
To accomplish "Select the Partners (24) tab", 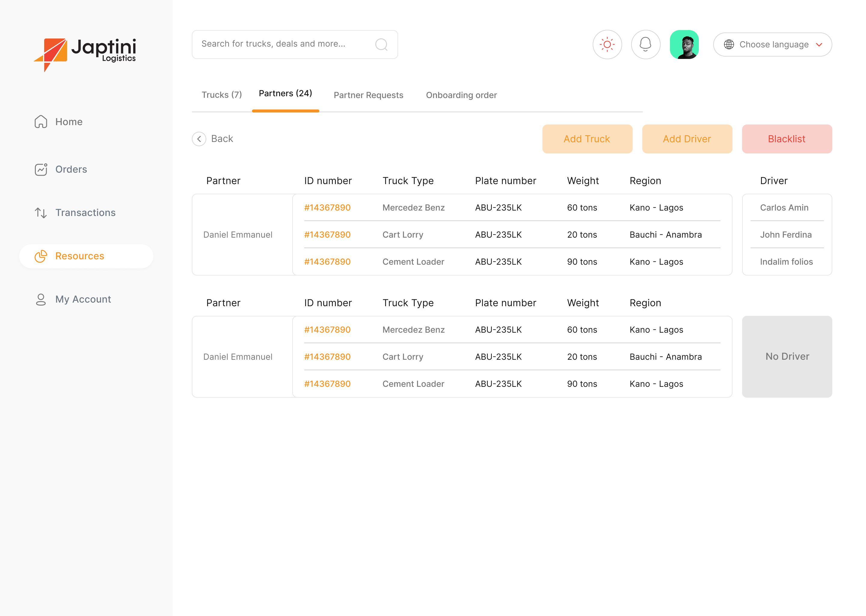I will [285, 93].
